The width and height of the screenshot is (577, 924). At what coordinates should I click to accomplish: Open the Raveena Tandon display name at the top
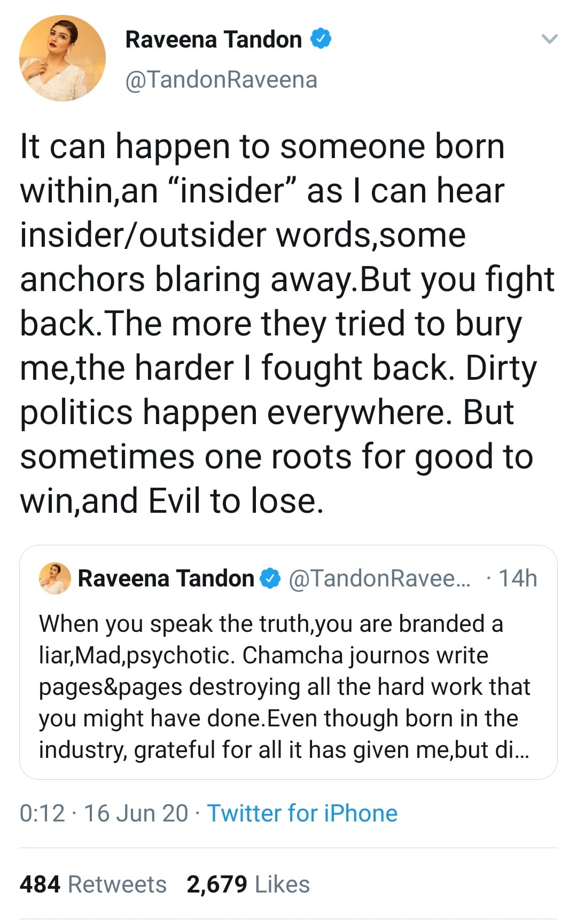pyautogui.click(x=214, y=40)
